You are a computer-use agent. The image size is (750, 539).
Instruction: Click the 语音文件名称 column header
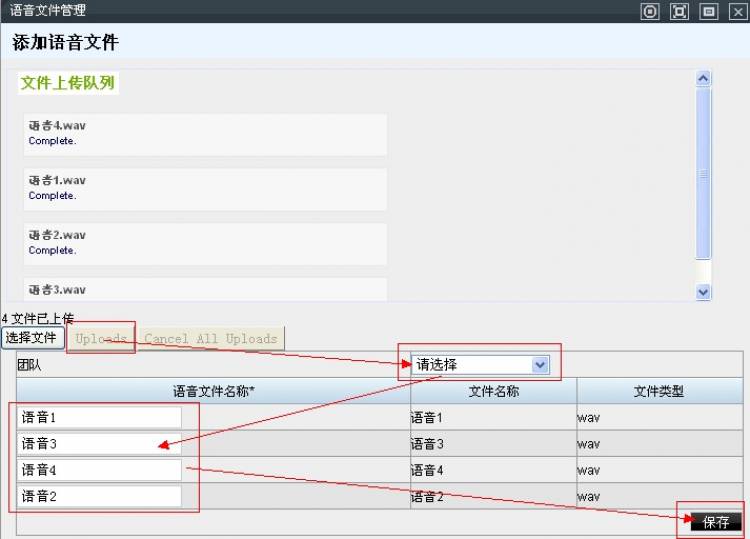[213, 392]
